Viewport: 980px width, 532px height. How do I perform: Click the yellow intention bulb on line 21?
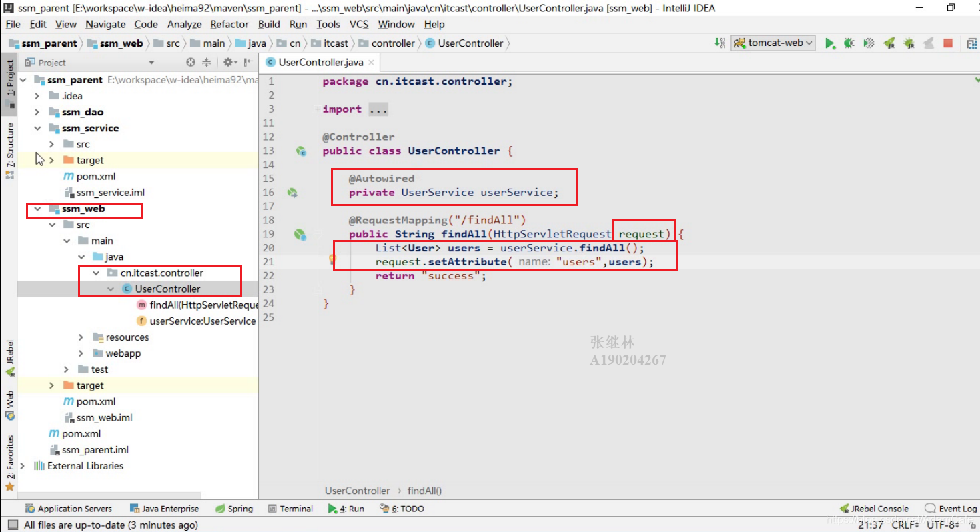pos(332,260)
